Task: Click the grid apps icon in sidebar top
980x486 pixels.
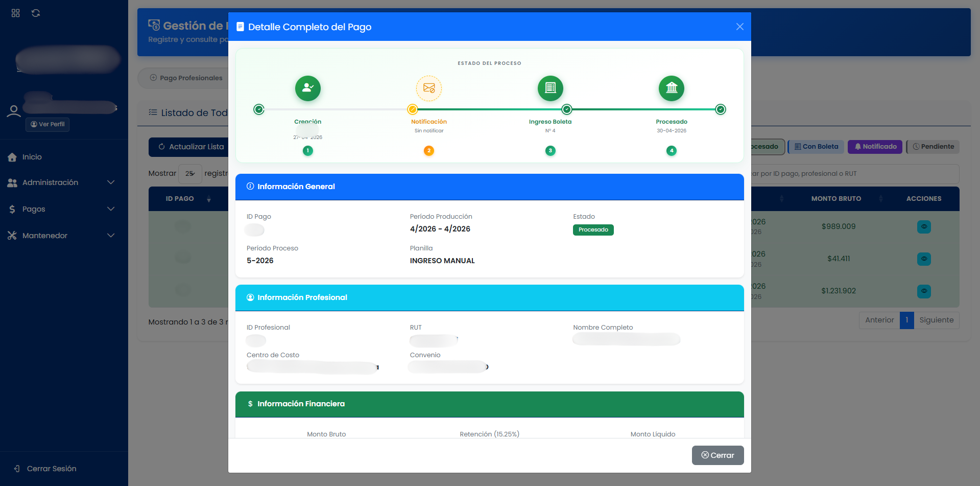Action: click(16, 13)
